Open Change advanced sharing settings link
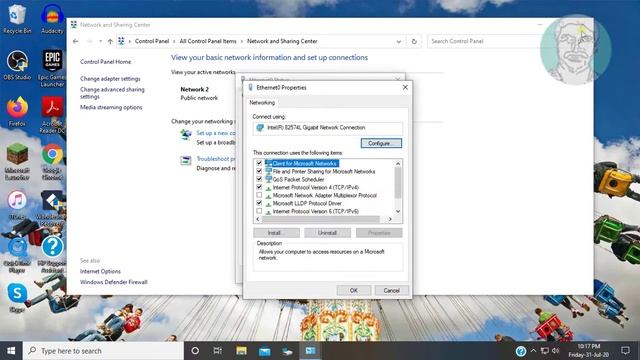 (x=112, y=93)
